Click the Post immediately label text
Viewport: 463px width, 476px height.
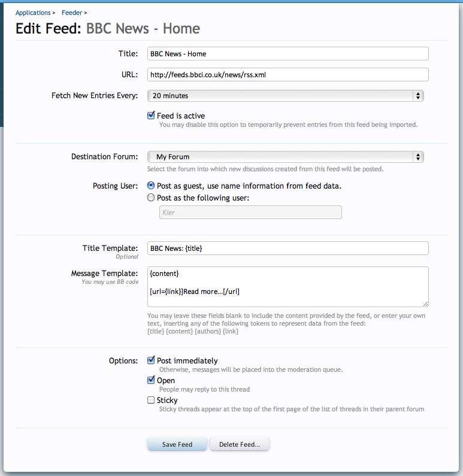pos(187,360)
